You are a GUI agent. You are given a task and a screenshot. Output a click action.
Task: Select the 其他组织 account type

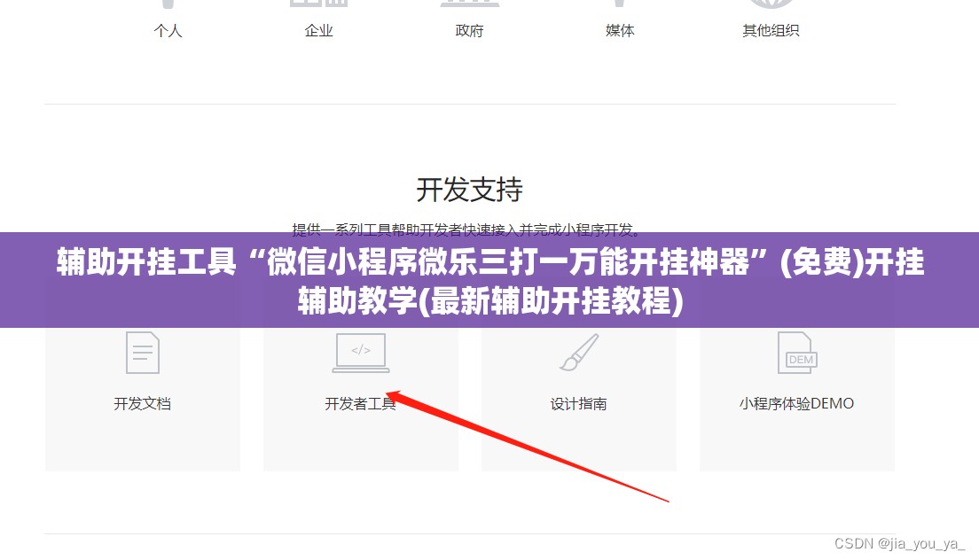771,30
